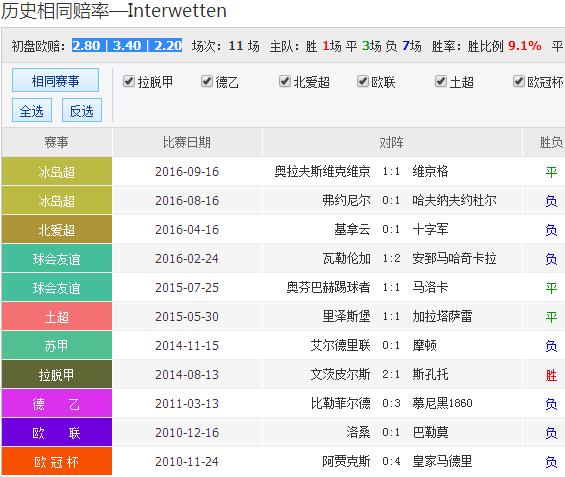Image resolution: width=565 pixels, height=477 pixels.
Task: Open the 慕尼黑1860 team link
Action: click(442, 403)
